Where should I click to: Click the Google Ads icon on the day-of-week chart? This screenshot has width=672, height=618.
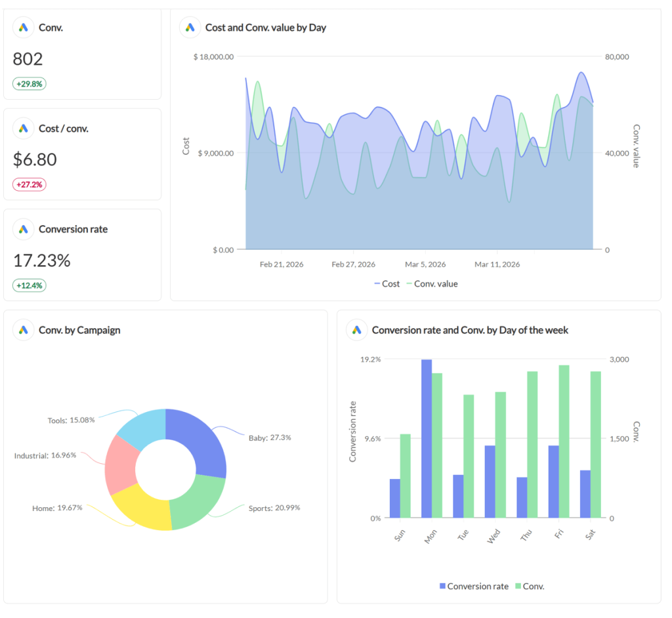tap(356, 330)
